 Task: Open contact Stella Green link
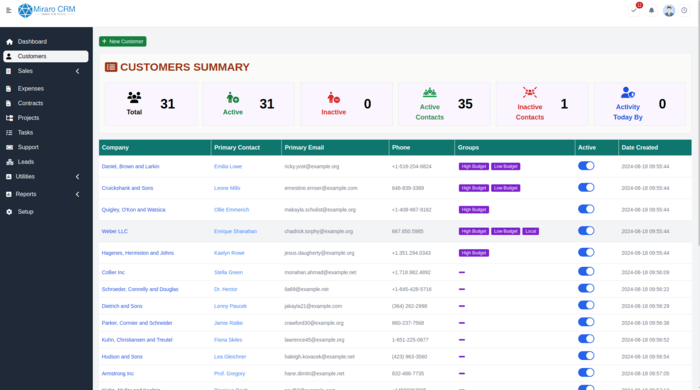(x=228, y=272)
